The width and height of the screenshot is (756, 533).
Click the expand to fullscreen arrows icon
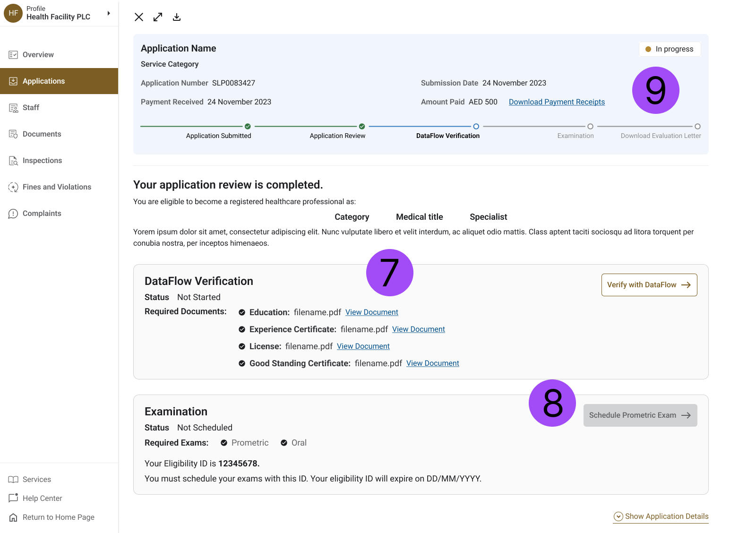158,17
